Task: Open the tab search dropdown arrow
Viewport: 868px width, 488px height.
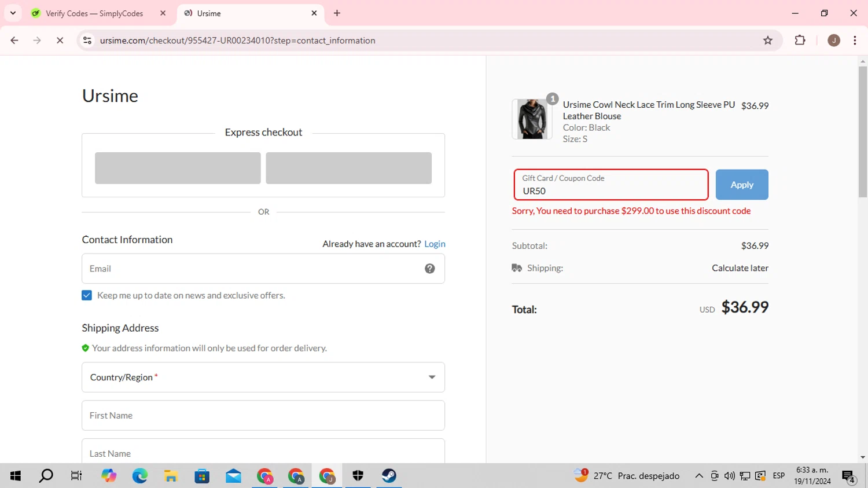Action: point(13,13)
